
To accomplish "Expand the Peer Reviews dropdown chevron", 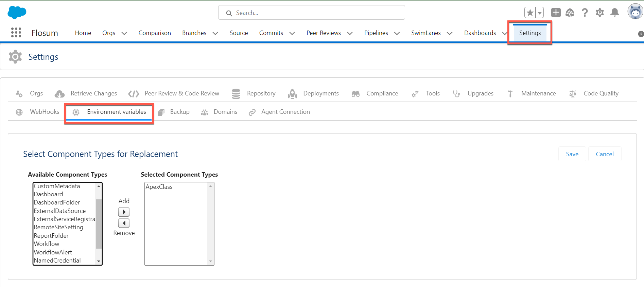I will (350, 33).
